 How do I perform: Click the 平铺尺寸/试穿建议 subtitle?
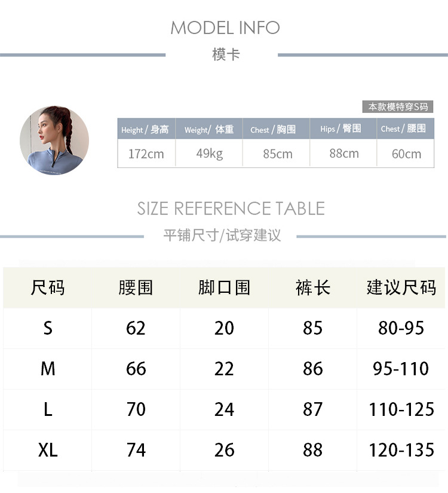point(222,235)
